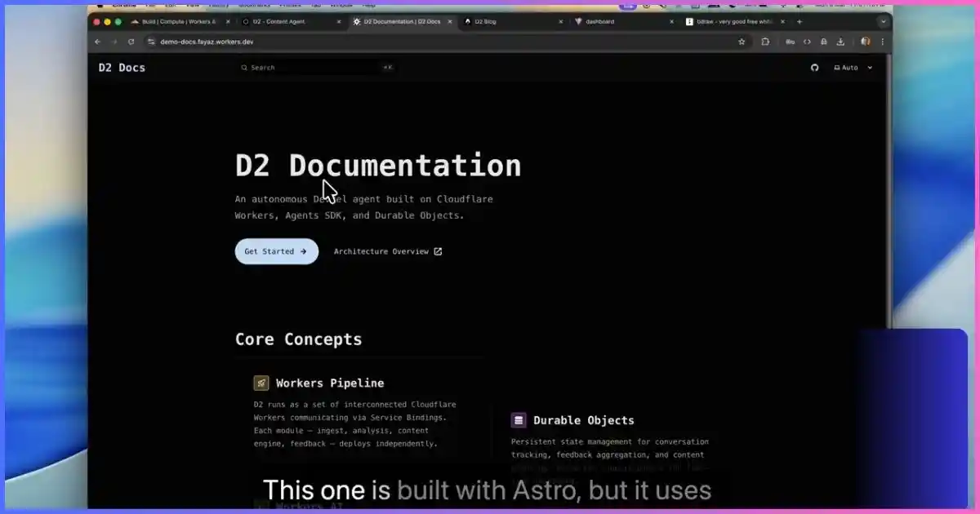
Task: Close the D2 Documentation tab
Action: pyautogui.click(x=449, y=21)
